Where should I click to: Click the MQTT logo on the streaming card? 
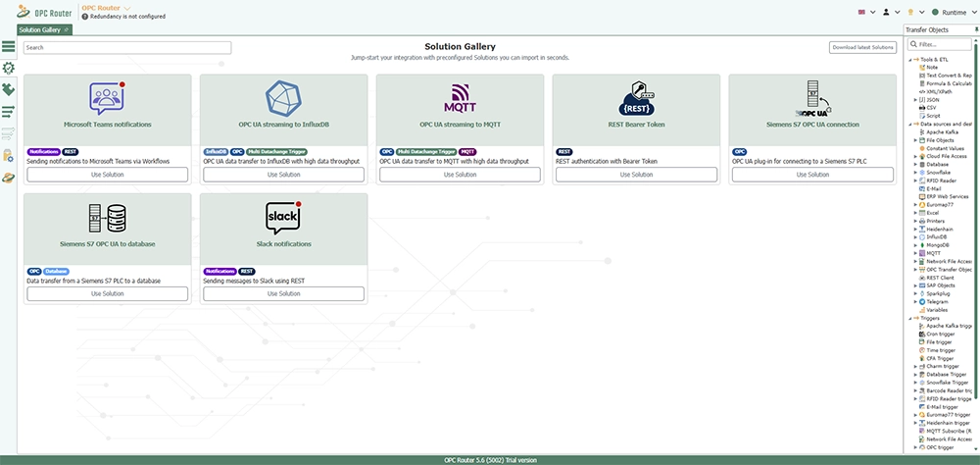(x=460, y=98)
